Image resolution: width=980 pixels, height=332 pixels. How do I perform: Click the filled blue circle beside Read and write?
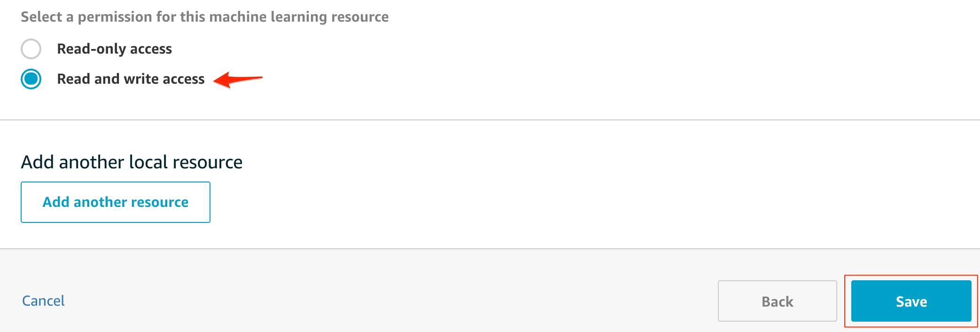(31, 79)
